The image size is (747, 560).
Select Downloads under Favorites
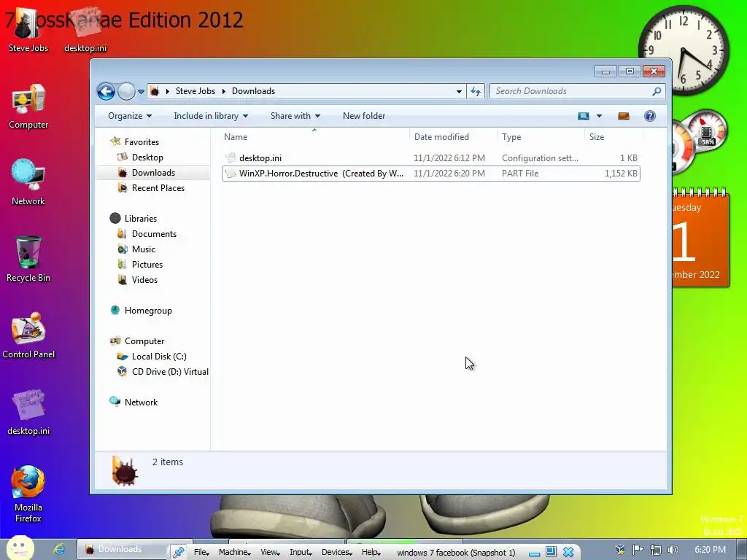[153, 172]
